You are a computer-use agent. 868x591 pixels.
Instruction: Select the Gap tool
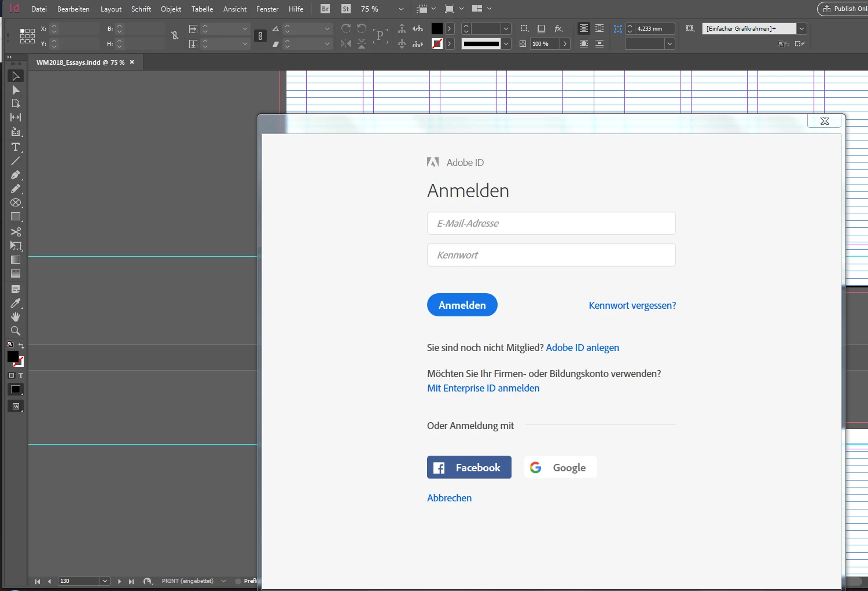coord(16,117)
